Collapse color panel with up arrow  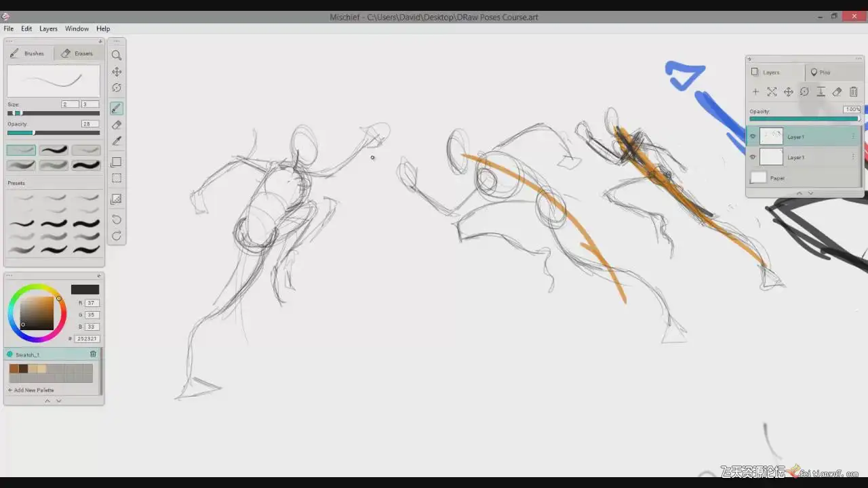pyautogui.click(x=47, y=401)
